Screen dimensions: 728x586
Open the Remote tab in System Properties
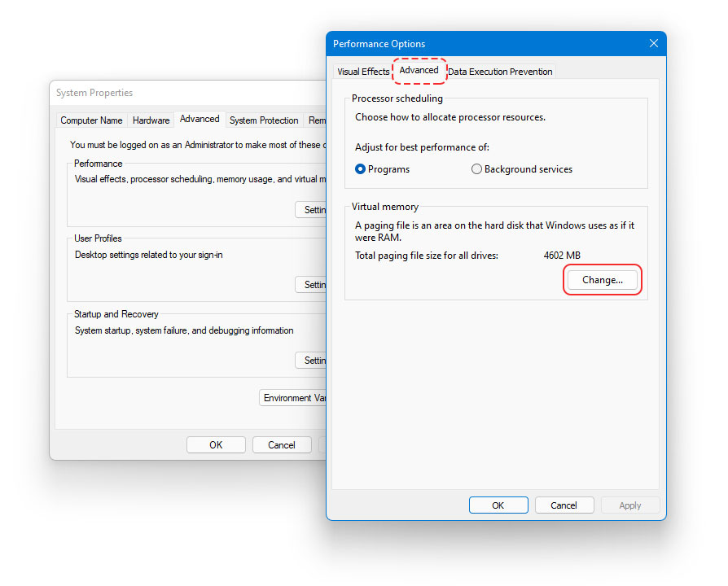tap(318, 120)
